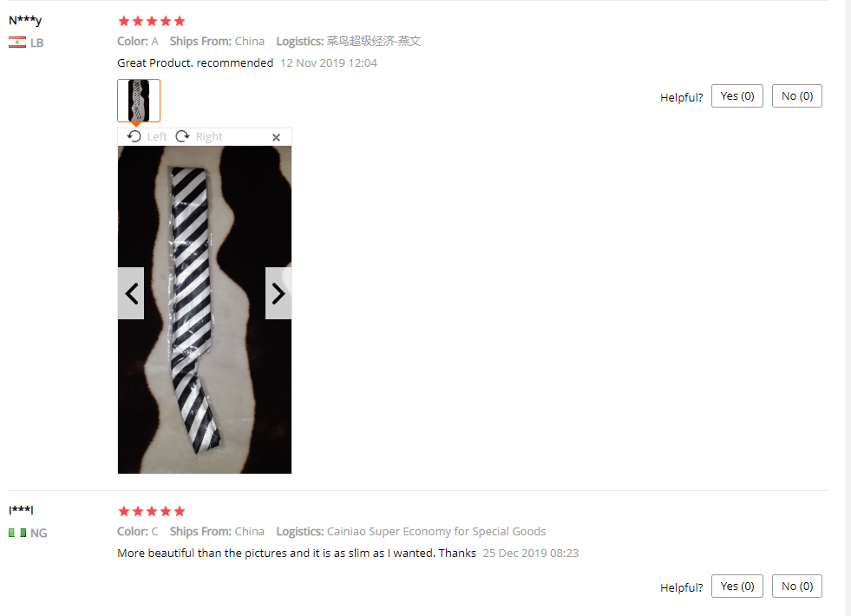Click the 'Left' rotate label
851x616 pixels.
pyautogui.click(x=157, y=137)
